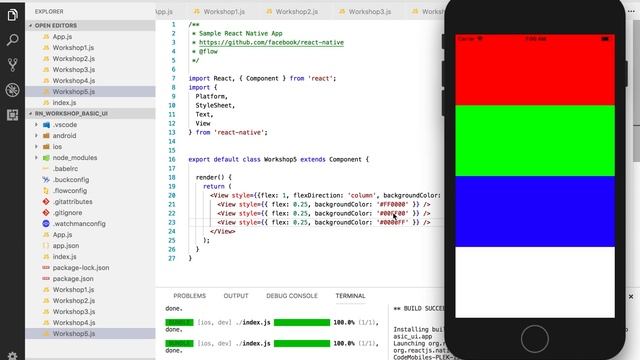Viewport: 640px width, 360px height.
Task: Click 'react-native' import string on line 13
Action: [240, 133]
